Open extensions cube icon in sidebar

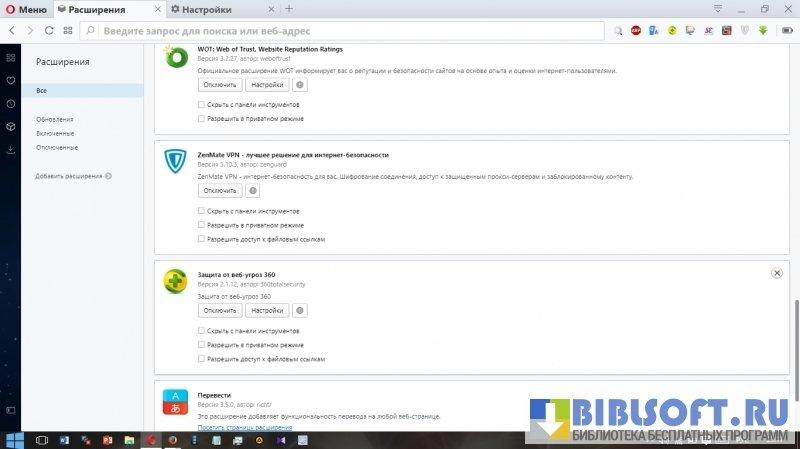(11, 127)
